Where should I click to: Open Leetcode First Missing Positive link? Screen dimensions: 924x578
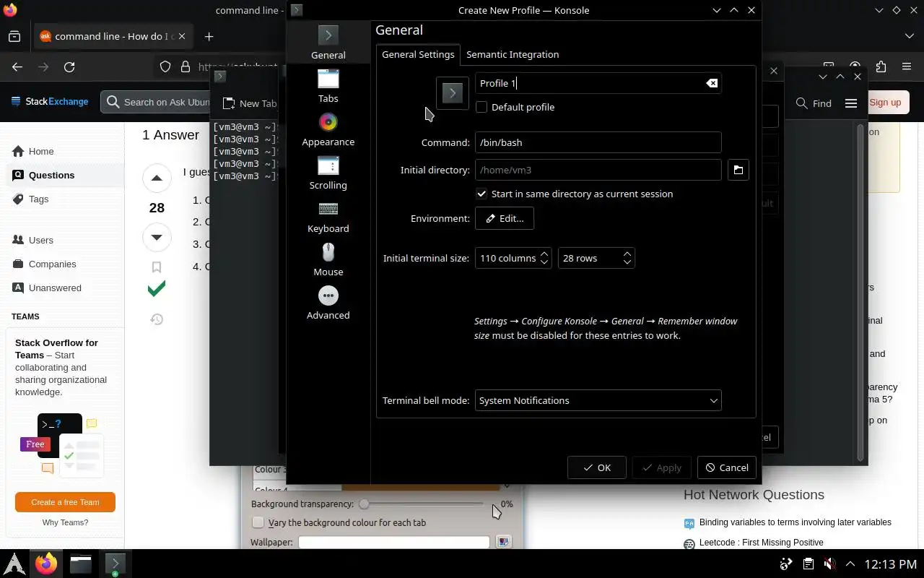click(x=761, y=543)
